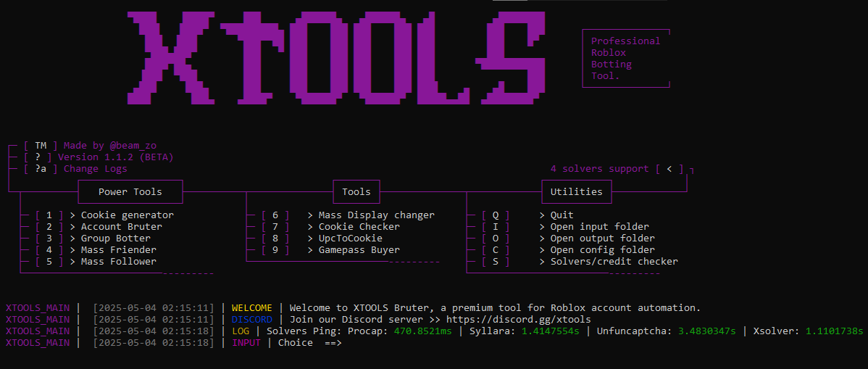The width and height of the screenshot is (868, 369).
Task: Click the timestamp on the INPUT line
Action: click(x=154, y=343)
